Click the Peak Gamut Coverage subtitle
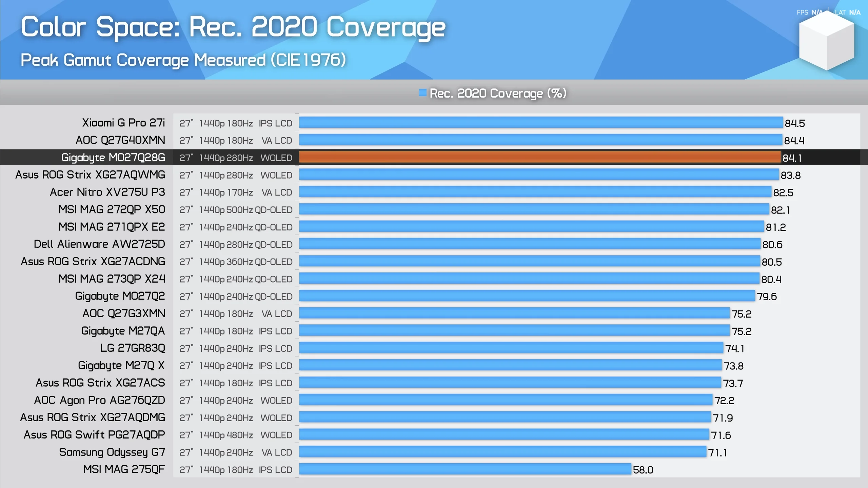Viewport: 868px width, 488px height. [x=183, y=60]
